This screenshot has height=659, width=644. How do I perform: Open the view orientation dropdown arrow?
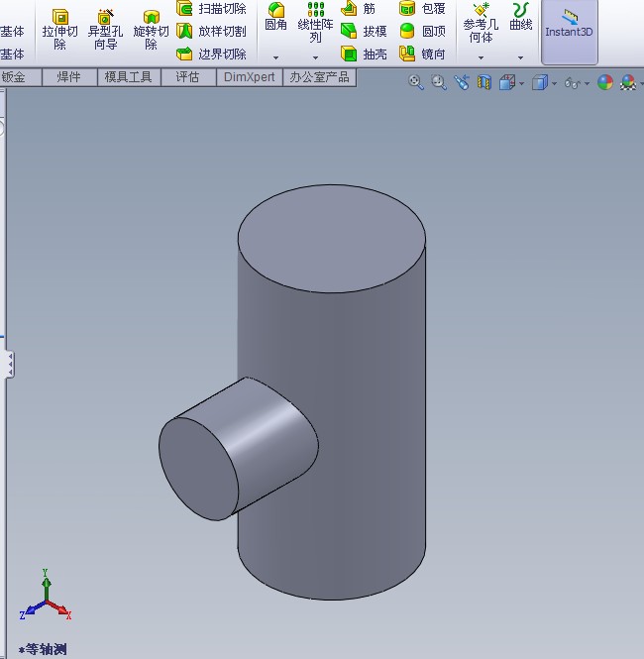click(522, 83)
